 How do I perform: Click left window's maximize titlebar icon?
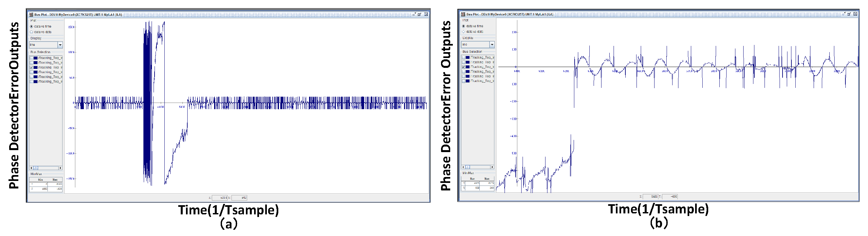coord(419,14)
